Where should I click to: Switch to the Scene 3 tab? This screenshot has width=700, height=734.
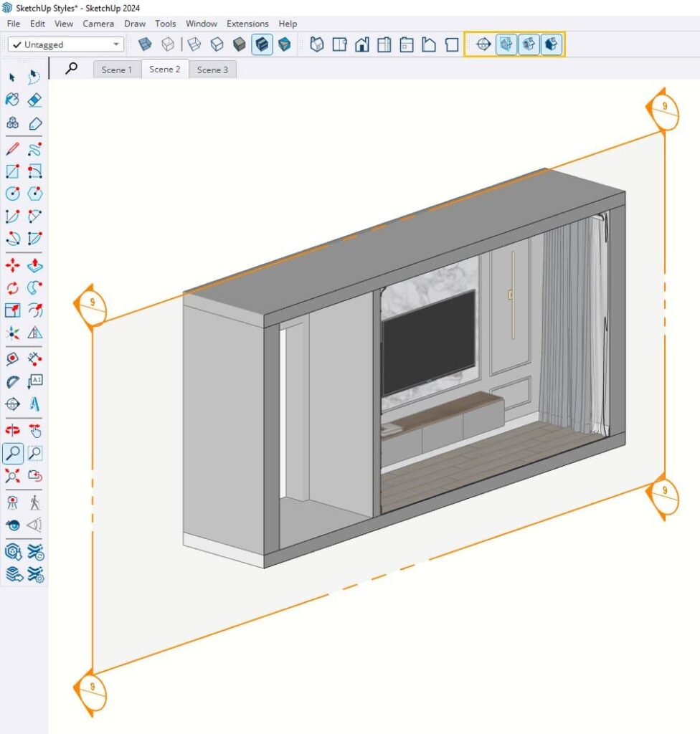212,70
